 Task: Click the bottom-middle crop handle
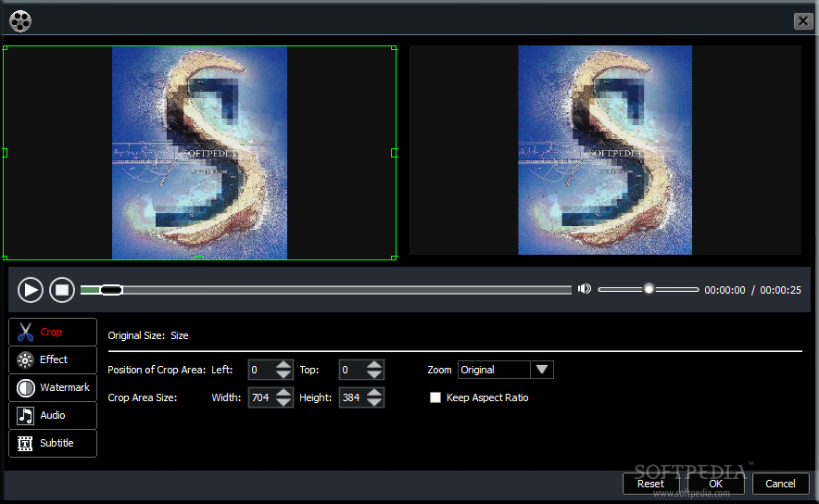coord(199,258)
